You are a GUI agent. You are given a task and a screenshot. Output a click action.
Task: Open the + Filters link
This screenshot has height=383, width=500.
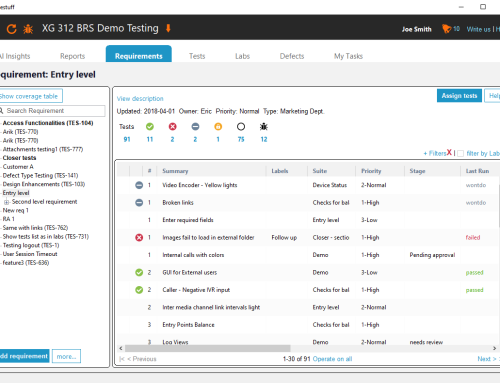tap(435, 153)
